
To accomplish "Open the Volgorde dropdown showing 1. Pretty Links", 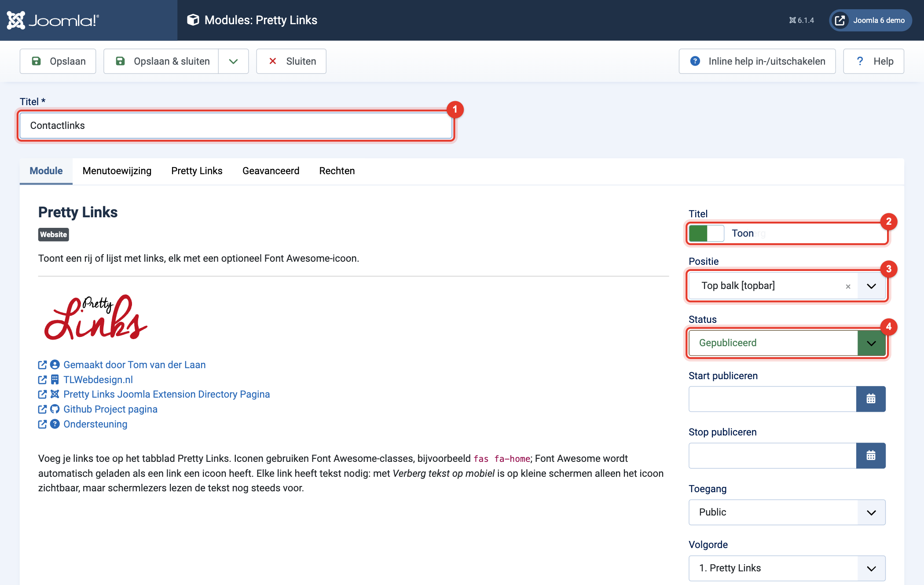I will pos(787,568).
